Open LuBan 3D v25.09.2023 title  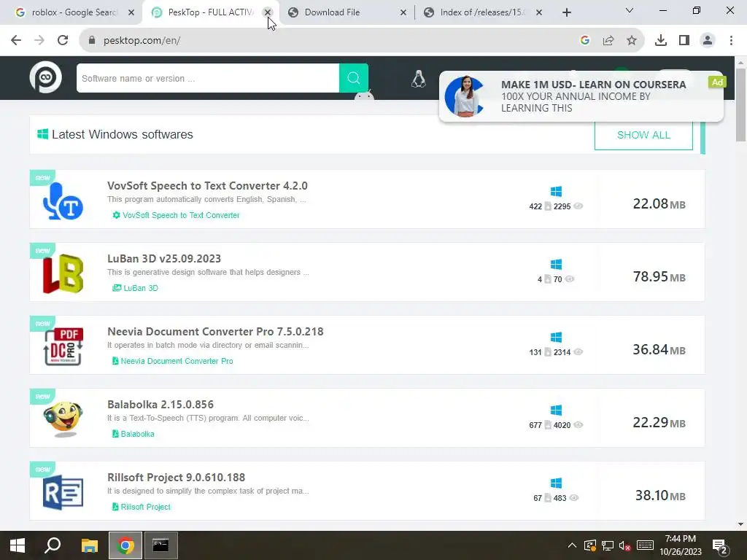click(x=164, y=259)
